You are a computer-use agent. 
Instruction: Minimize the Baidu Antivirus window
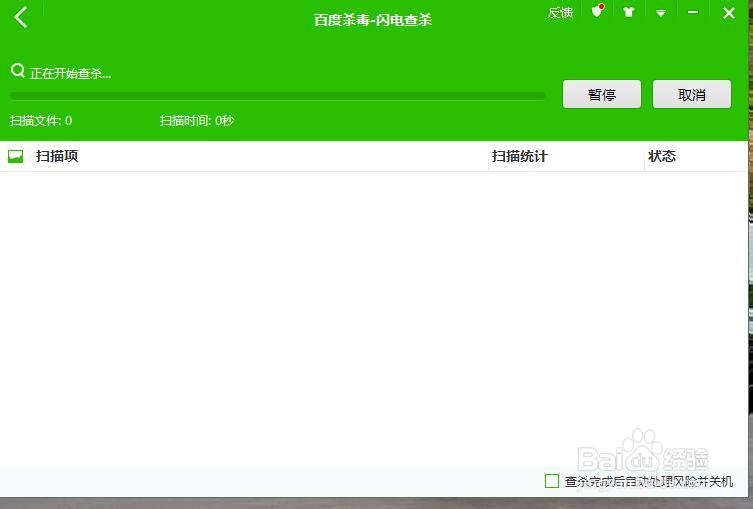692,12
